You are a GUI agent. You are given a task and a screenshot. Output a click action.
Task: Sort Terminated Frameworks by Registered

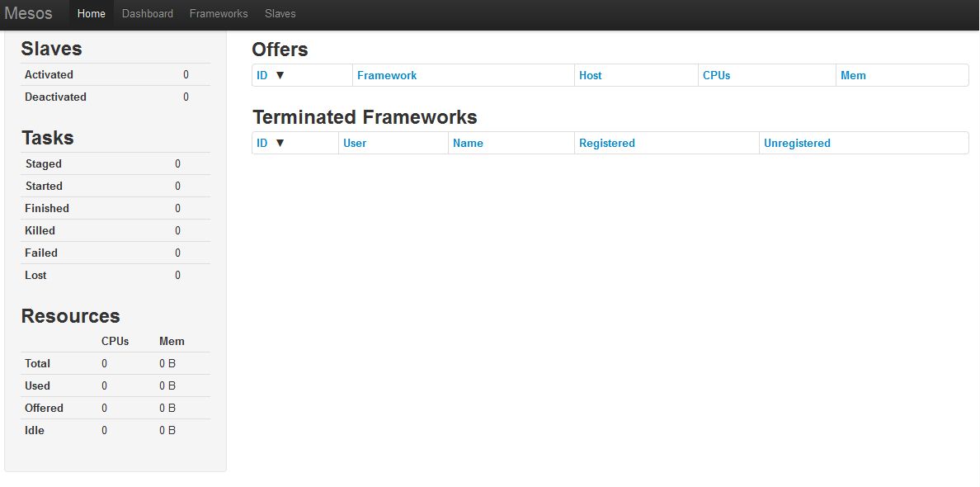coord(607,143)
